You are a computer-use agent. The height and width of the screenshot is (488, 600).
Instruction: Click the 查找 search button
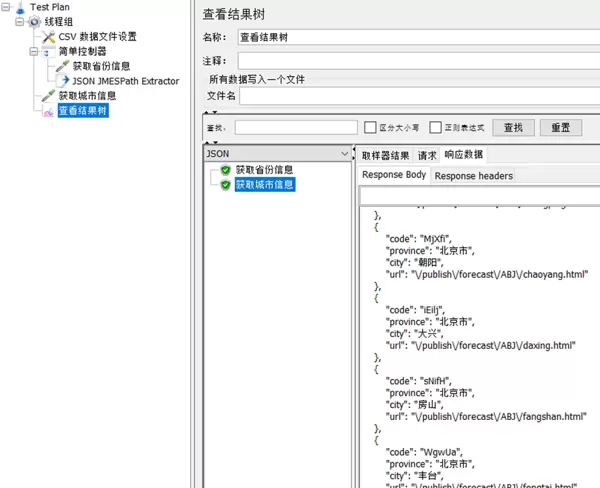[x=513, y=128]
